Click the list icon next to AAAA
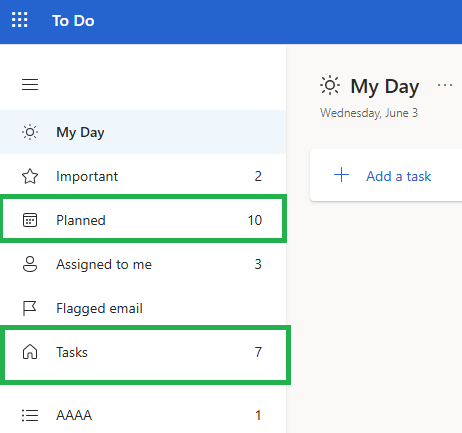The image size is (462, 433). [x=30, y=415]
